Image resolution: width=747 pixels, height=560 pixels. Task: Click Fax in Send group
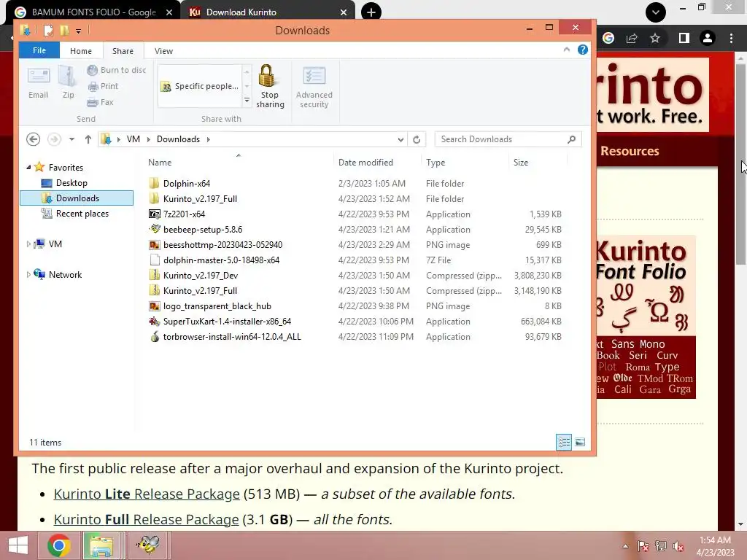pos(101,102)
